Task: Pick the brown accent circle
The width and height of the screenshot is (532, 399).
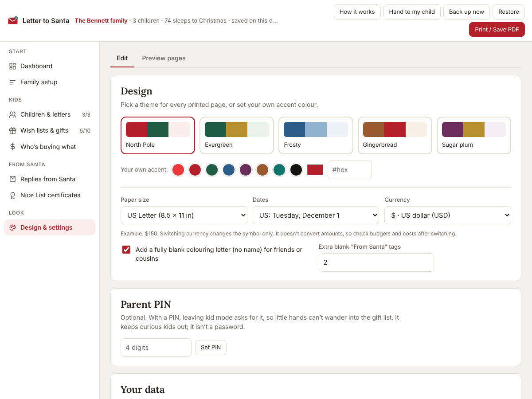Action: (262, 170)
